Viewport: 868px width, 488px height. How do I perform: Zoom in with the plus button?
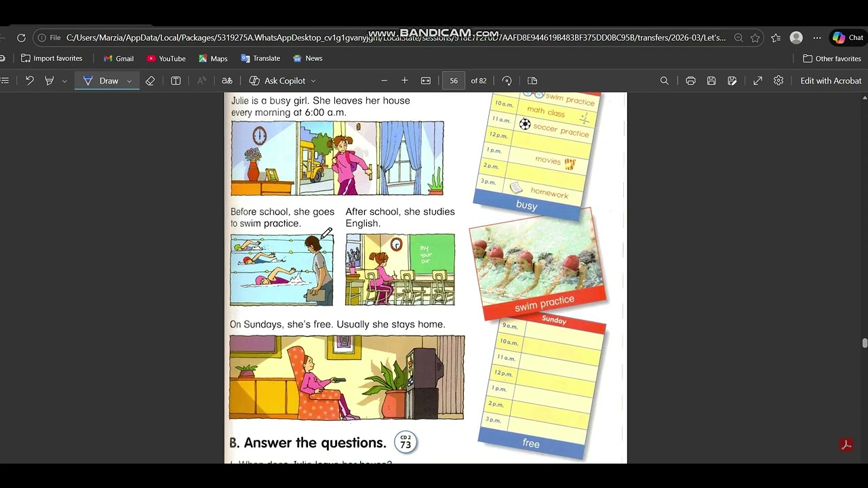click(x=405, y=81)
